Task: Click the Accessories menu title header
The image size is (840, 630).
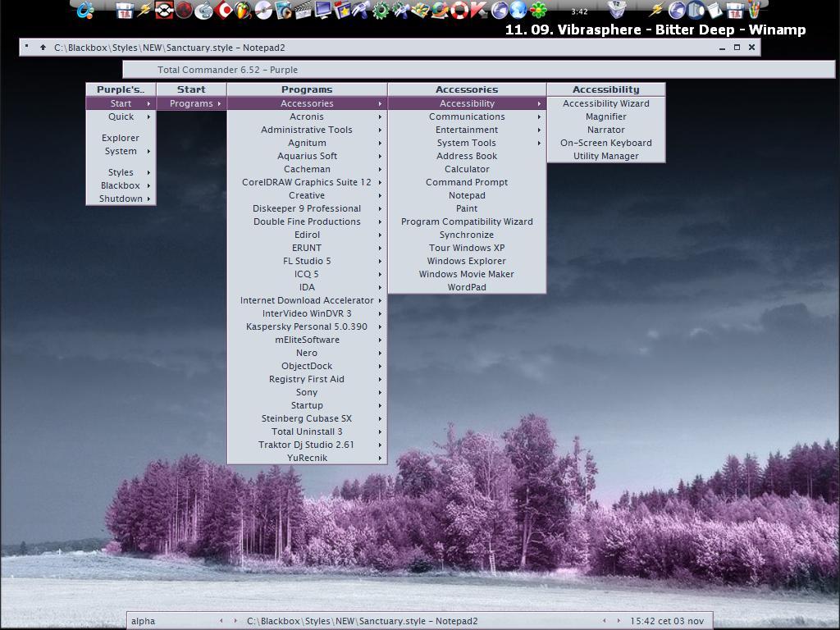Action: [467, 89]
